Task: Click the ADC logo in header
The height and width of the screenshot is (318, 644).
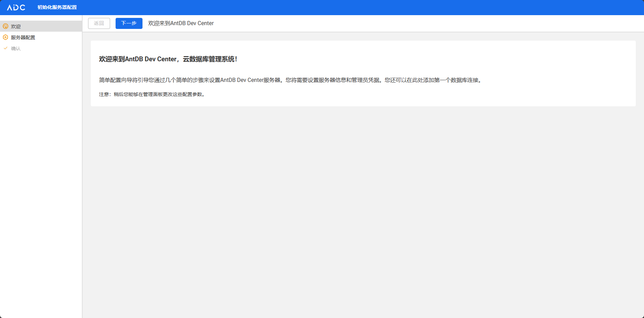Action: [x=16, y=7]
